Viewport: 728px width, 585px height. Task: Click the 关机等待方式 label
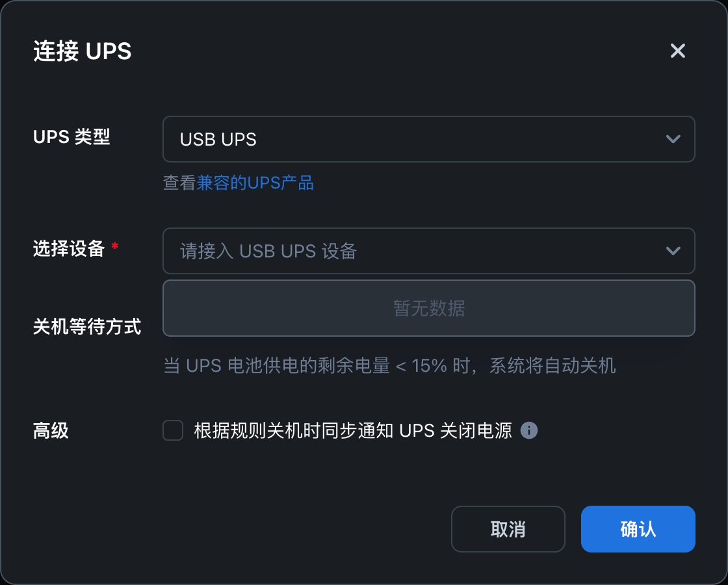tap(87, 326)
